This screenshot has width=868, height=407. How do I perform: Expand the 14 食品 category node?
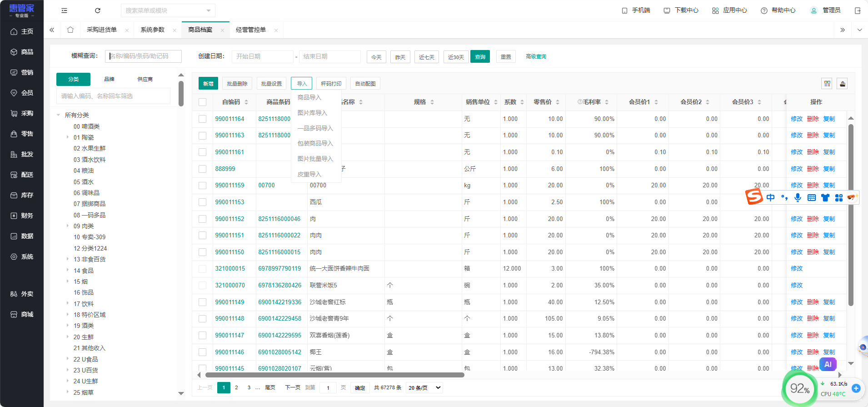(x=68, y=270)
